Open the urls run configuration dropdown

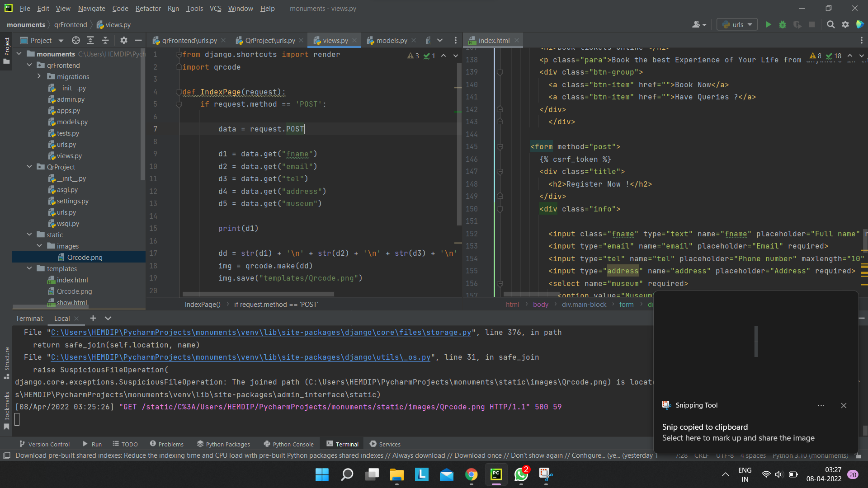[x=737, y=25]
